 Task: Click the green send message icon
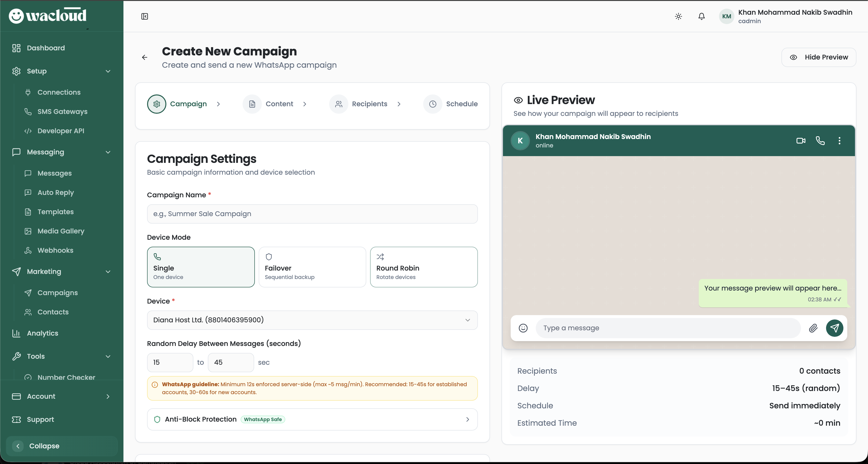click(834, 328)
